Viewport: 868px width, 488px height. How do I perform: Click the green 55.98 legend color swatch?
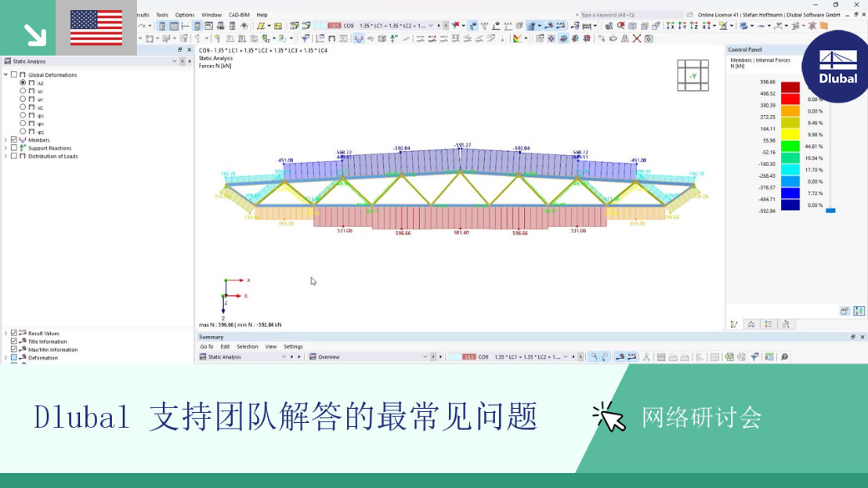pyautogui.click(x=790, y=146)
